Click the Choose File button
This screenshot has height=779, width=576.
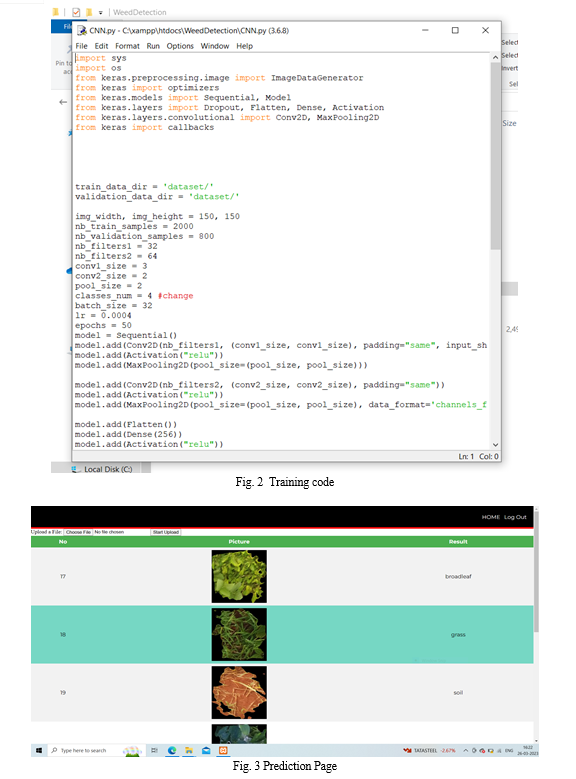(79, 532)
